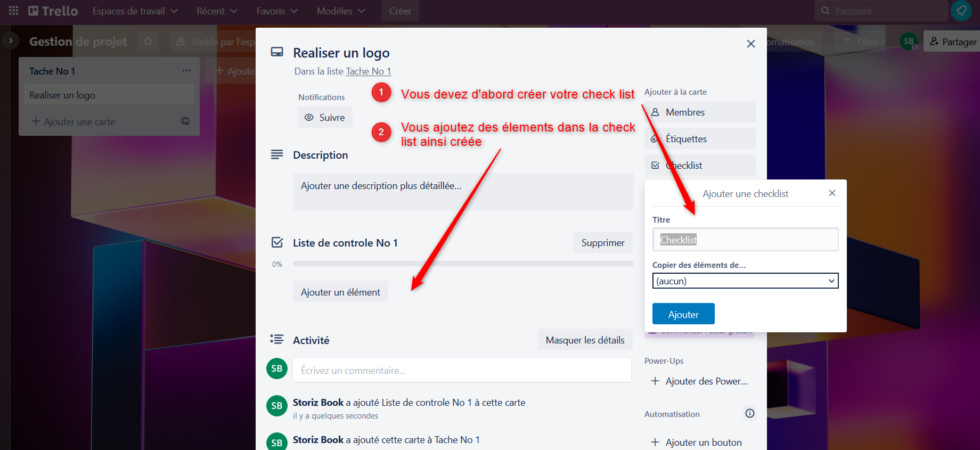Expand the Modèles dropdown menu
The height and width of the screenshot is (450, 980).
[341, 11]
